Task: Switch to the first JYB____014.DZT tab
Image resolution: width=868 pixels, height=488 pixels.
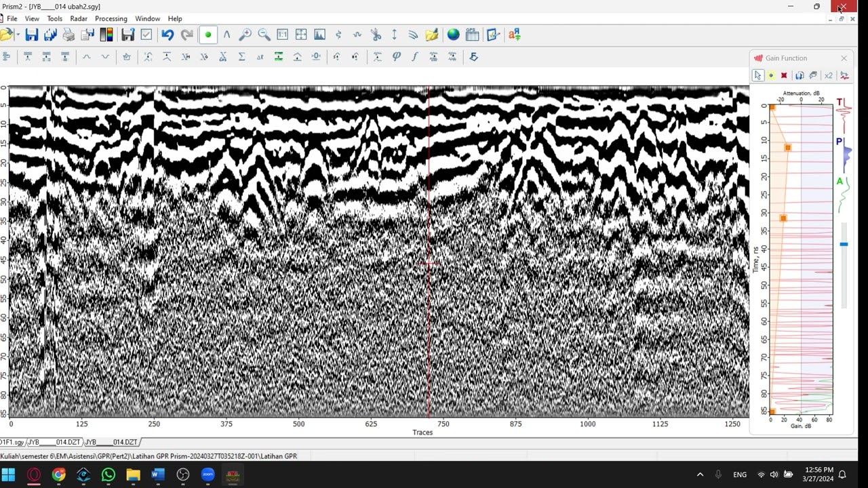Action: [54, 442]
